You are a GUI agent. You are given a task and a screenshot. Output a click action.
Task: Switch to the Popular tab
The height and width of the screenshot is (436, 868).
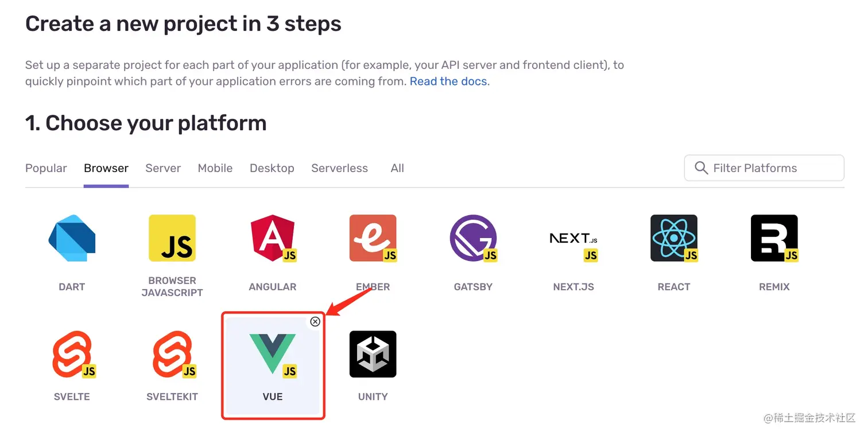46,168
